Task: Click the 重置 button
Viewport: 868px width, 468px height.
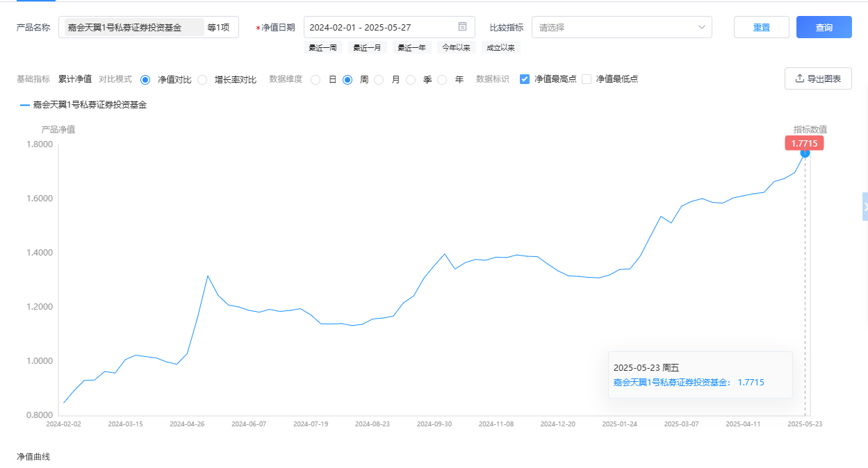Action: click(x=761, y=28)
